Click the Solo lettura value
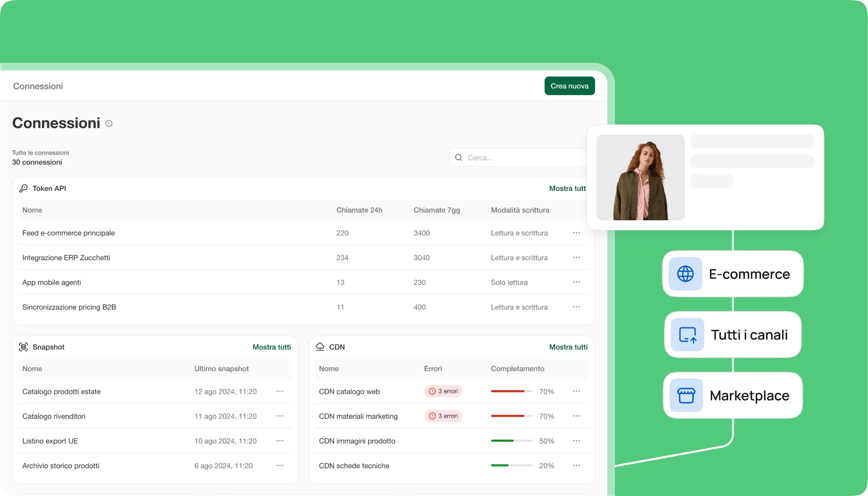 pos(509,282)
